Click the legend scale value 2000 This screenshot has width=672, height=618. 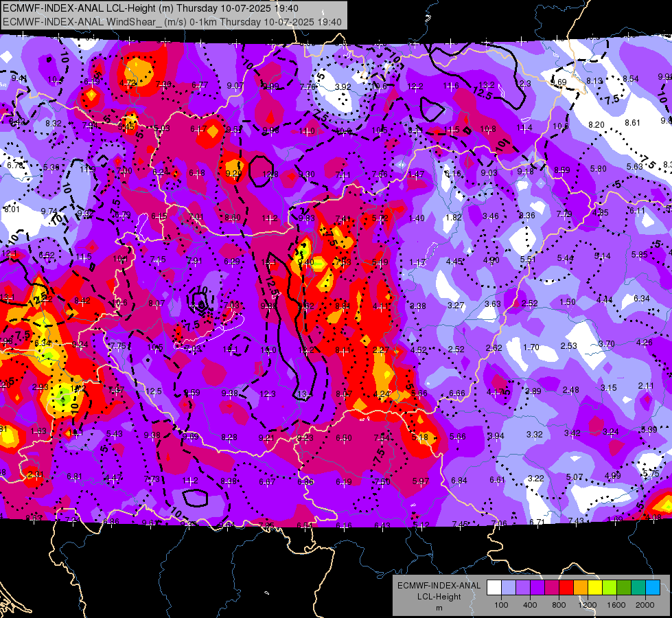[x=645, y=605]
